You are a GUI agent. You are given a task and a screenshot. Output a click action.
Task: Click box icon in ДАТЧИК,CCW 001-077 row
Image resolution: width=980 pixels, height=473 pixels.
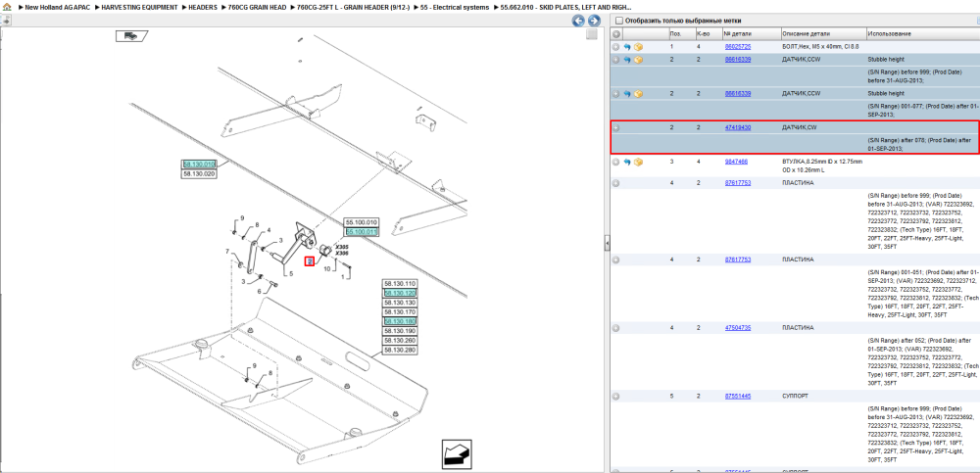(x=638, y=94)
